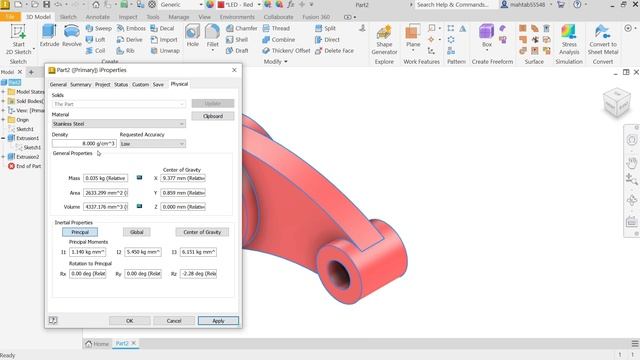Switch to the General tab
Screen dimensions: 640x360
pyautogui.click(x=58, y=84)
